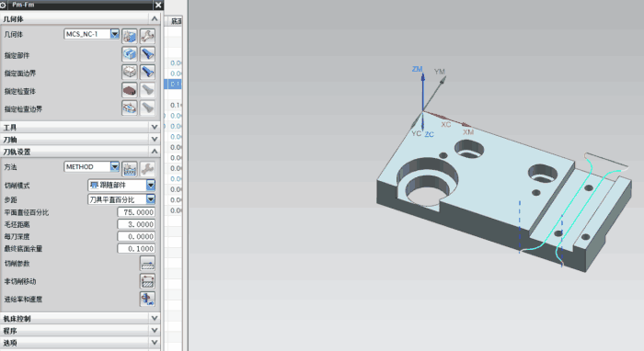Image resolution: width=644 pixels, height=351 pixels.
Task: Open the cutting parameters (切削参数) dialog icon
Action: coord(147,264)
